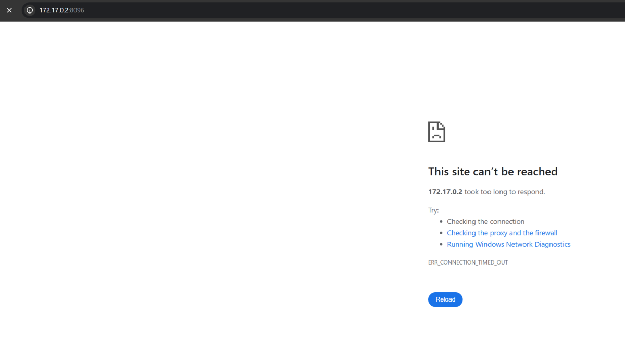This screenshot has height=364, width=625.
Task: Focus the address bar showing 172.17.0.2:8096
Action: 323,10
